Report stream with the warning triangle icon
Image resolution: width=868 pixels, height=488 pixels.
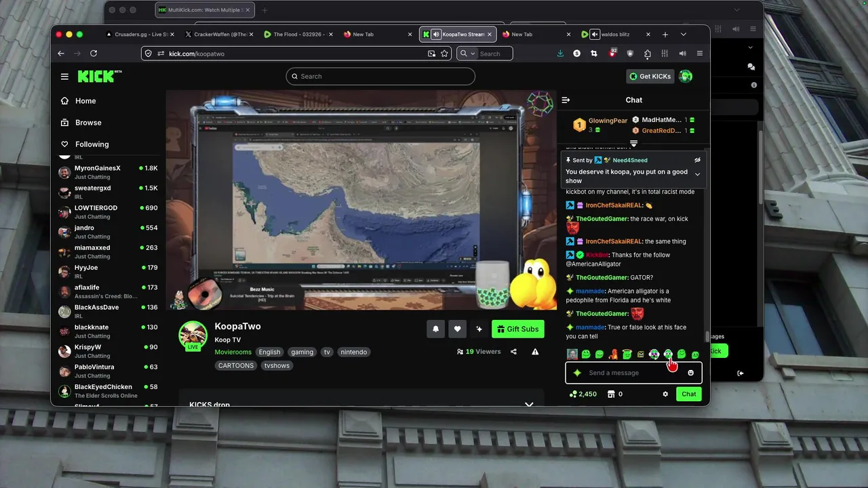[535, 352]
